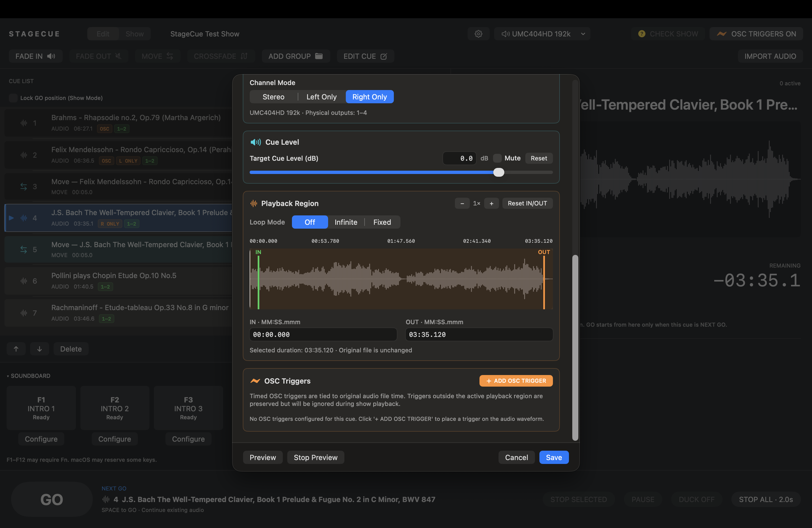Screen dimensions: 812x528
Task: Click STOP ALL 2.0s button
Action: [x=766, y=499]
